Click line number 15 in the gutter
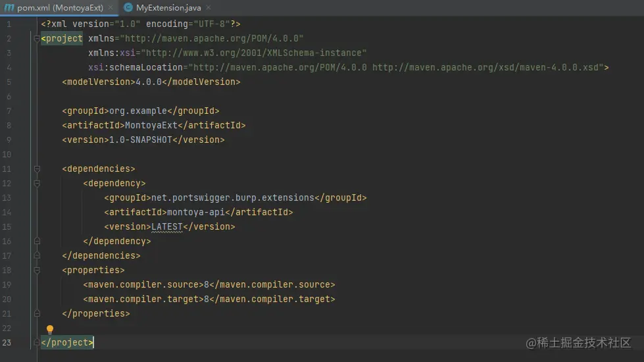 (7, 227)
